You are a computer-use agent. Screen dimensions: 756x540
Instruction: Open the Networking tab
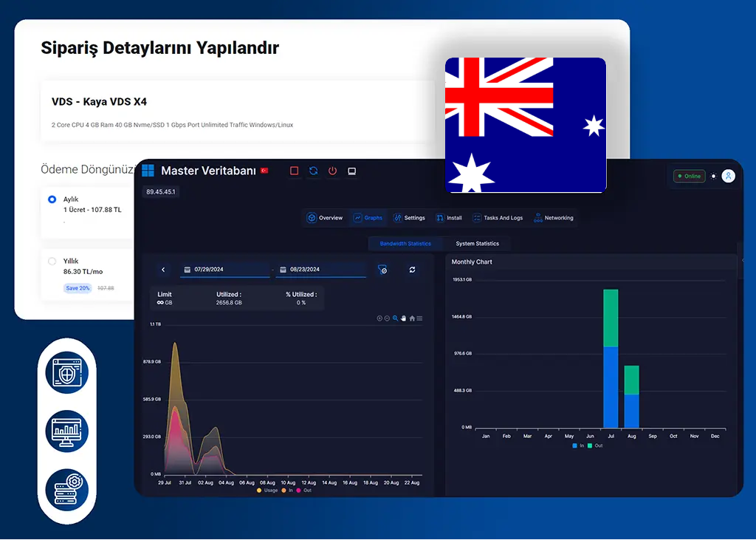tap(552, 218)
